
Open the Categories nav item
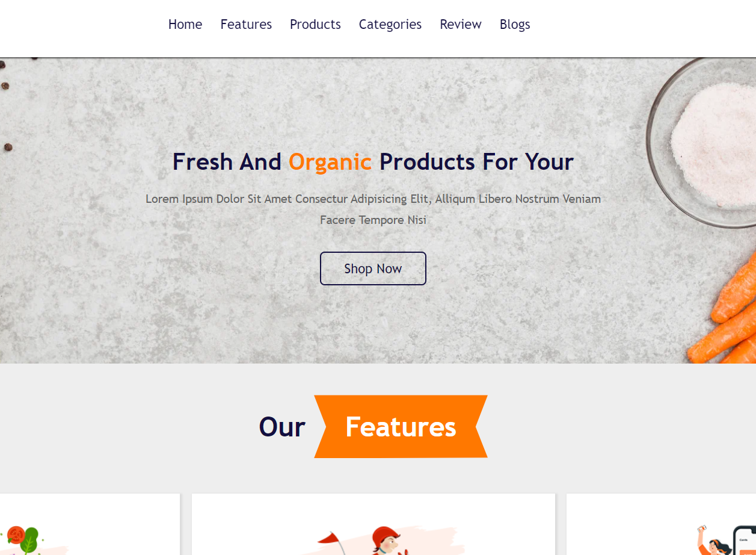pos(390,25)
